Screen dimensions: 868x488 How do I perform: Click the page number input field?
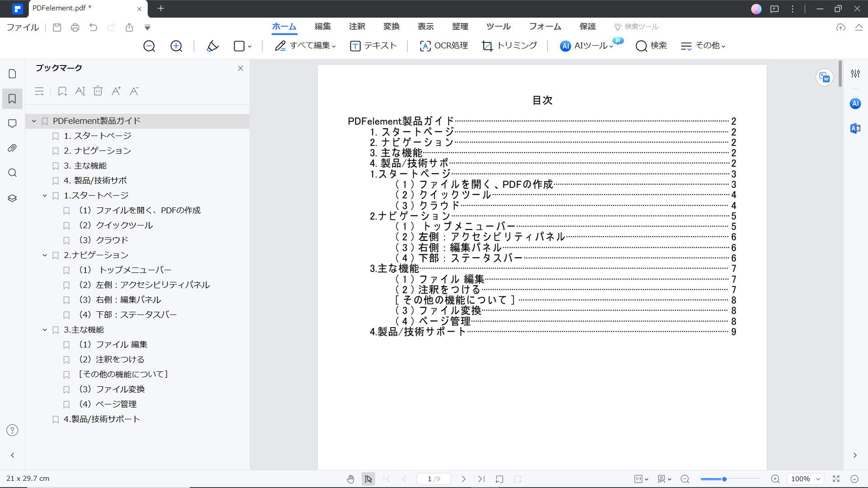click(434, 479)
